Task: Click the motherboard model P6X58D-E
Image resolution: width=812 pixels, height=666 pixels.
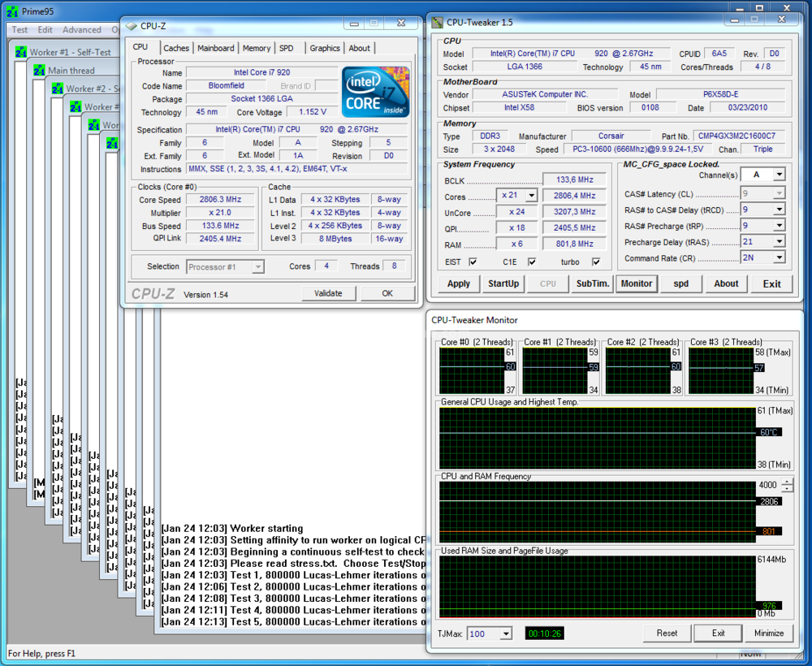Action: [721, 94]
